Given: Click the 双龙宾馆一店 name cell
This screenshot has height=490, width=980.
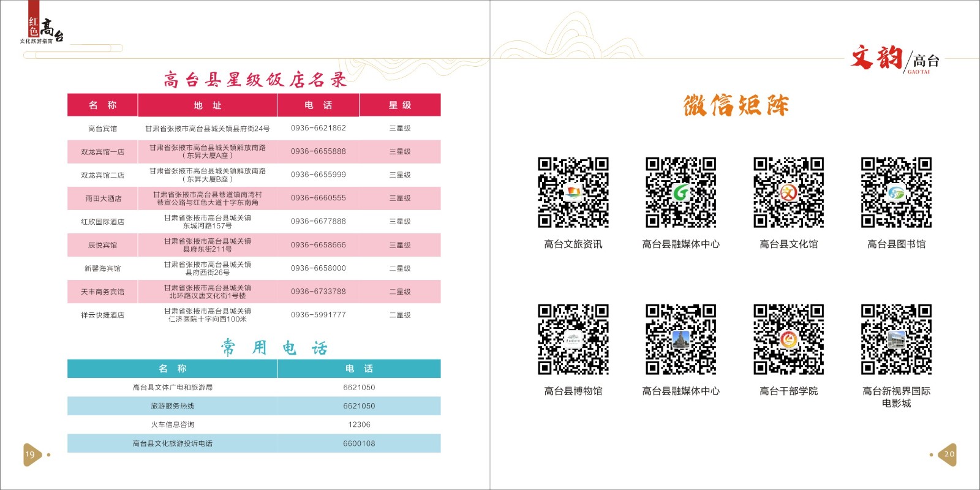Looking at the screenshot, I should (x=102, y=152).
